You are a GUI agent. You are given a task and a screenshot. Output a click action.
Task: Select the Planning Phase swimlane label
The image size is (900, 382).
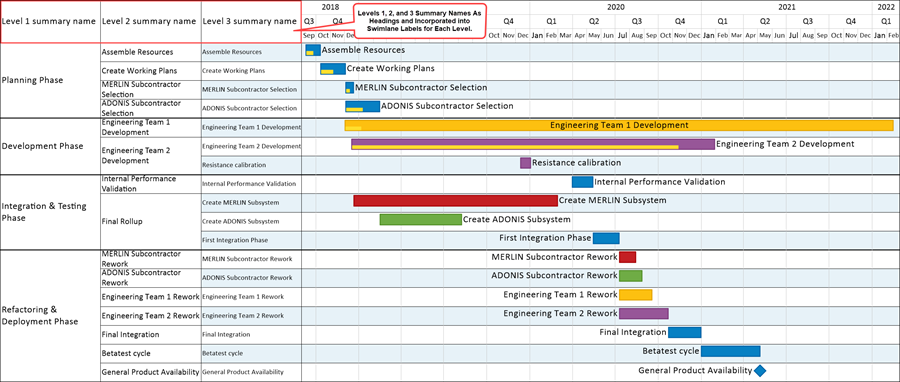(32, 80)
